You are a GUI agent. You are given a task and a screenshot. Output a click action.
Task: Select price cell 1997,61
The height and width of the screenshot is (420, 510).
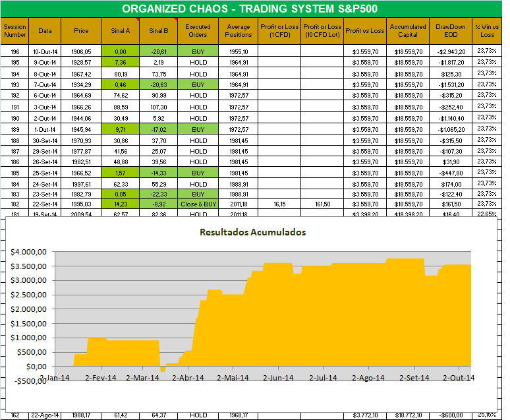coord(81,184)
